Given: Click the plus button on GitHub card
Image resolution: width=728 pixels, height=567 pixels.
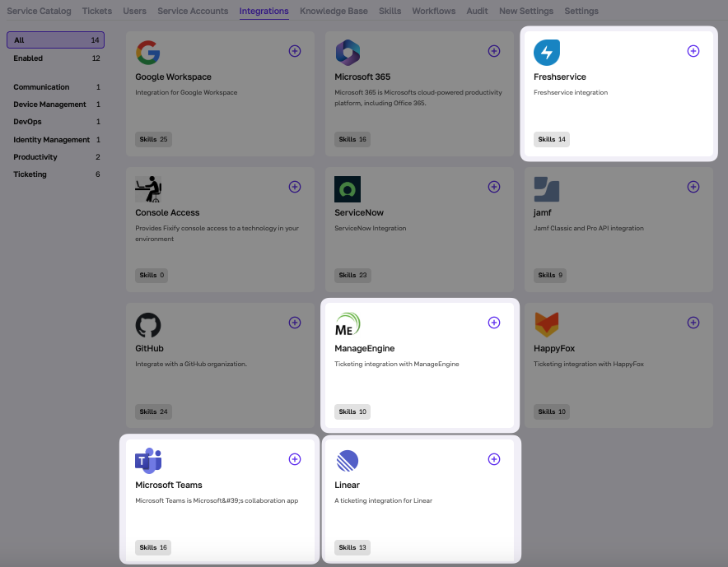Looking at the screenshot, I should [295, 323].
